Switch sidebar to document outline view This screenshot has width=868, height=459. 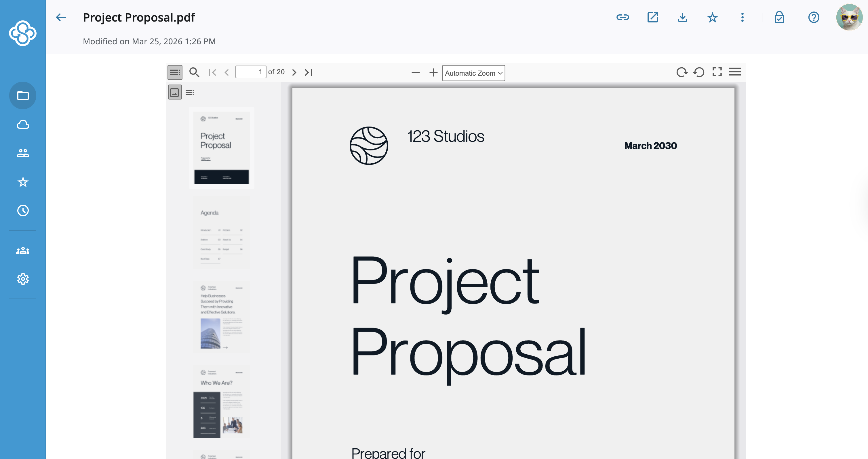(x=190, y=92)
